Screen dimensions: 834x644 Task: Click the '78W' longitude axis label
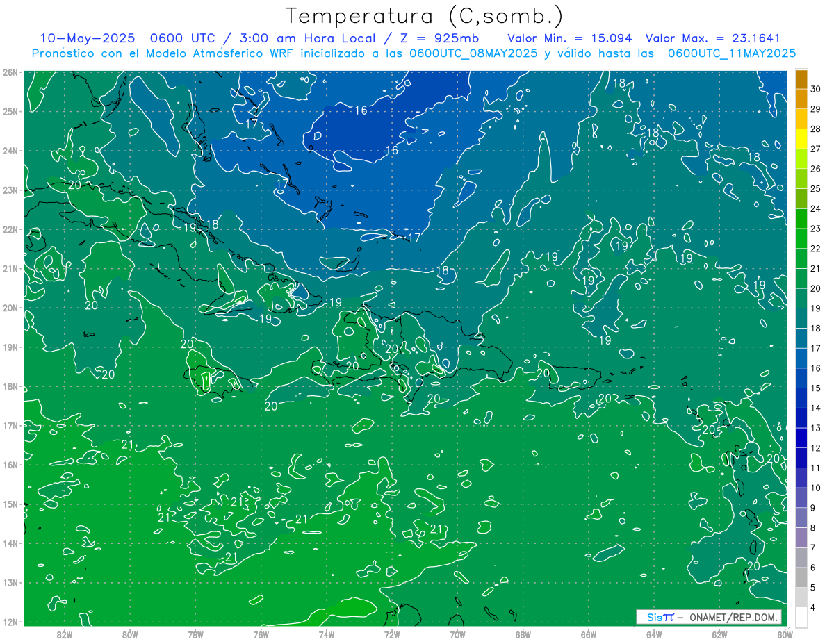click(x=195, y=634)
